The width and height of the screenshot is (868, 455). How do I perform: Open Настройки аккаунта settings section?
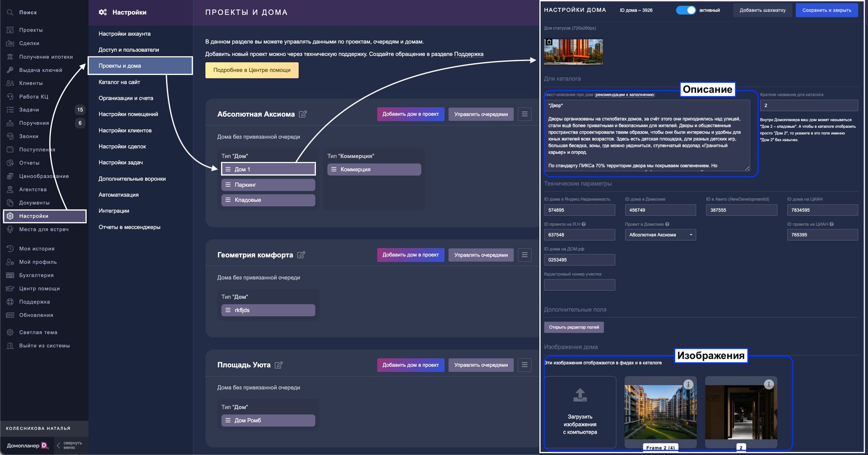pyautogui.click(x=125, y=34)
